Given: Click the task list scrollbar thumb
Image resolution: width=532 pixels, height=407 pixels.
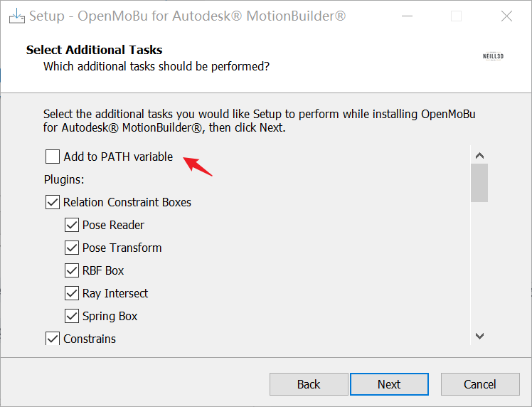Looking at the screenshot, I should point(479,183).
